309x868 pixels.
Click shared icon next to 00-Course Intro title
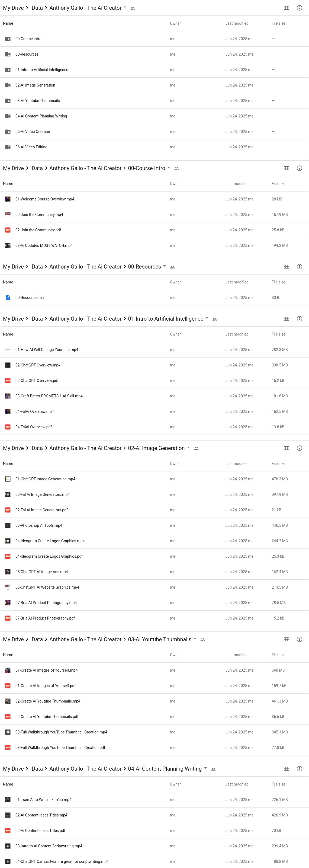(x=176, y=168)
